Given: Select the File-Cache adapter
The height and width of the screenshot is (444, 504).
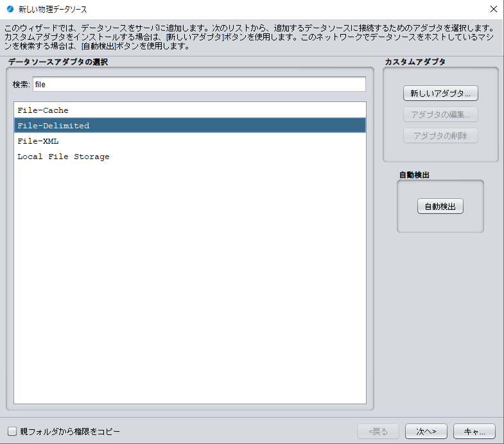Looking at the screenshot, I should 189,110.
